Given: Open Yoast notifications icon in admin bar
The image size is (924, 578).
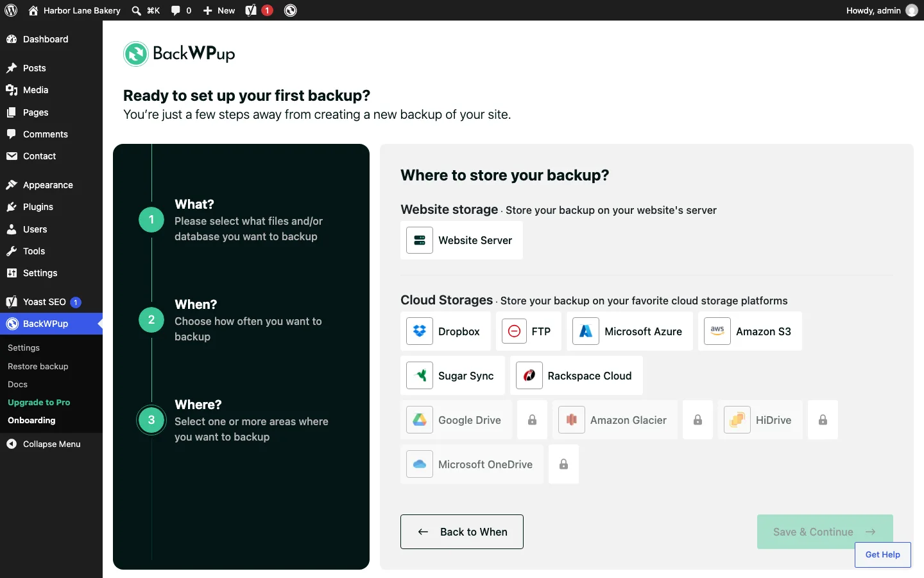Looking at the screenshot, I should pos(259,10).
